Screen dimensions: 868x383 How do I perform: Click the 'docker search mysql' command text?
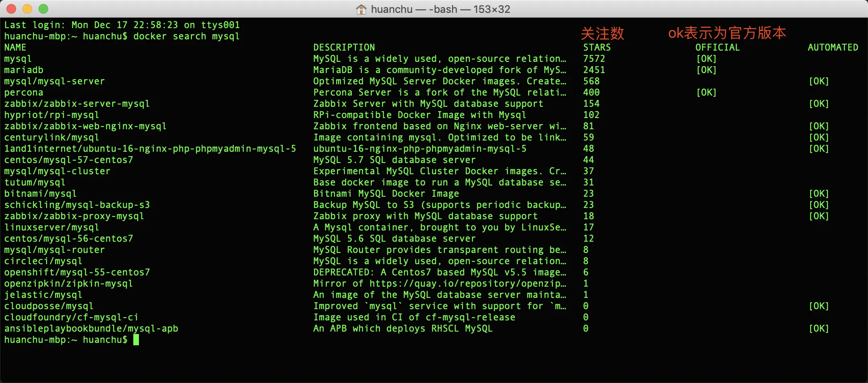pos(187,36)
